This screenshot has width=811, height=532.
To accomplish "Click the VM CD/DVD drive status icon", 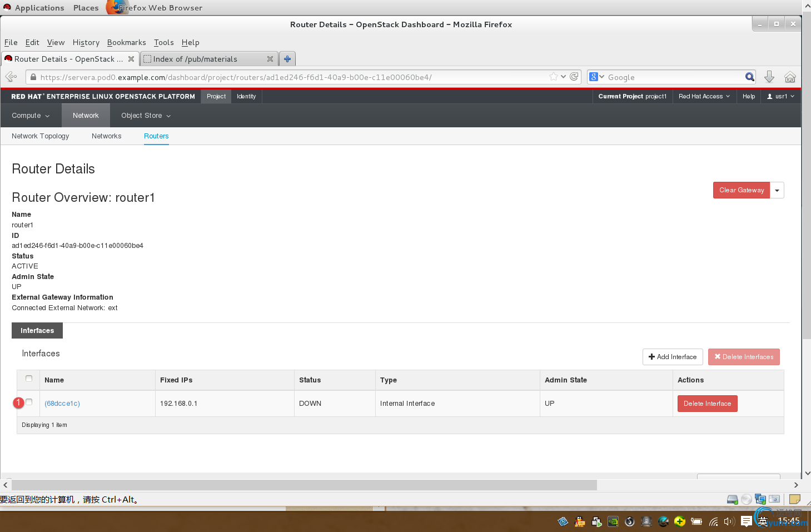I will [x=747, y=499].
